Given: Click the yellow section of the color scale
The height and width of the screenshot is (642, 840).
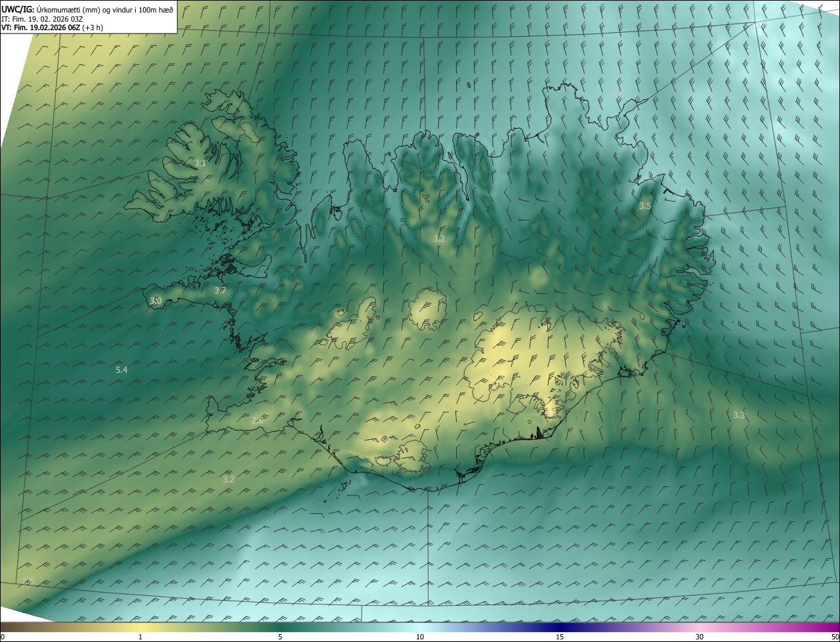Looking at the screenshot, I should 140,627.
